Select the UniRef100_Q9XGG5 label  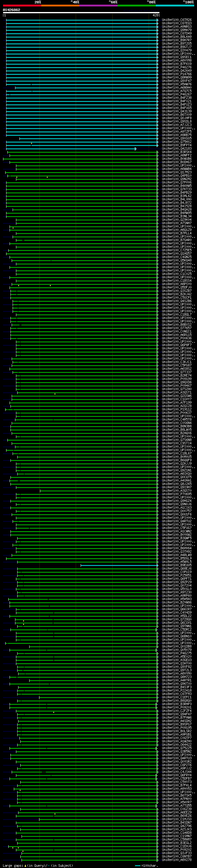pyautogui.click(x=177, y=139)
